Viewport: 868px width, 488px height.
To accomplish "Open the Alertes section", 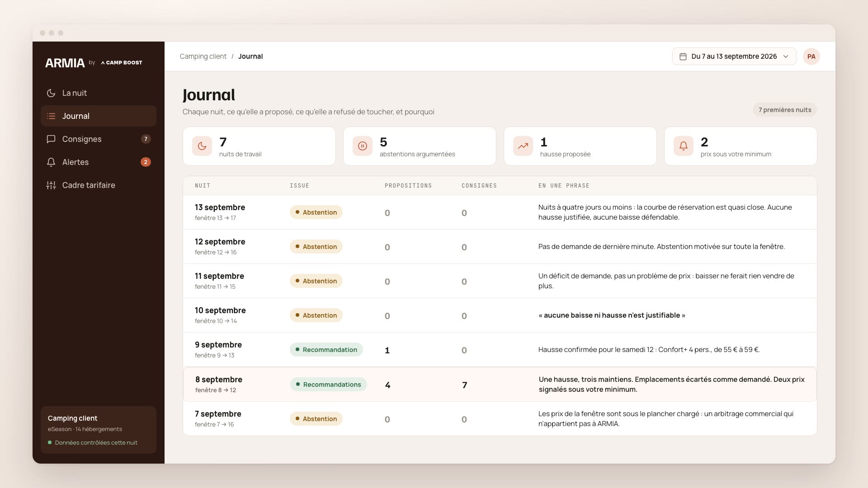I will point(99,162).
